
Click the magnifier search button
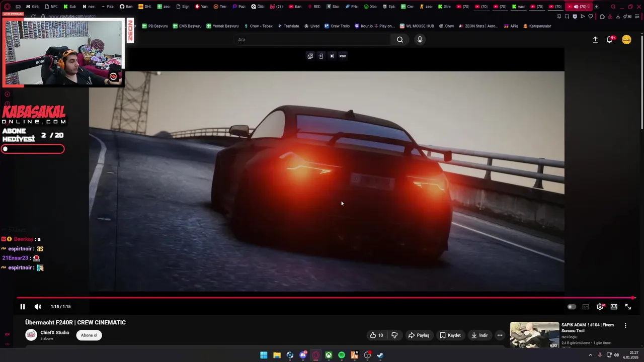[x=400, y=40]
